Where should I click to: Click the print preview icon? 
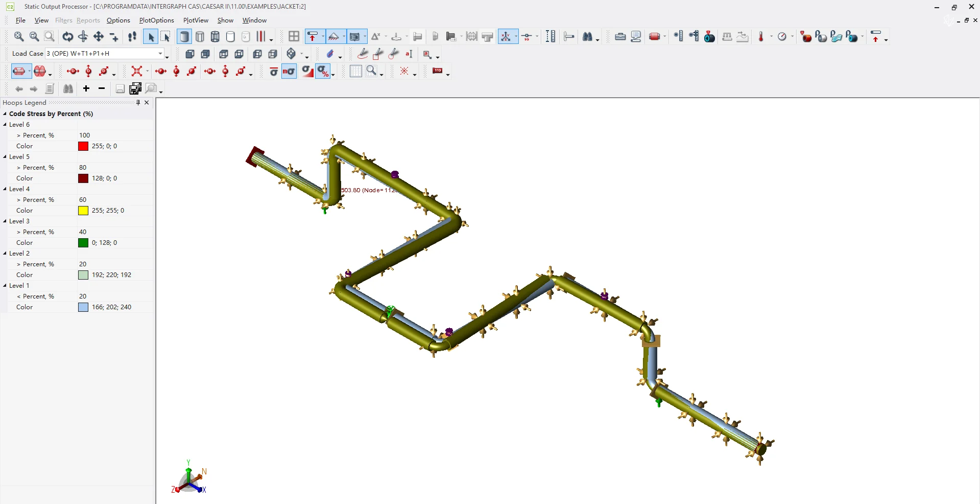click(150, 88)
